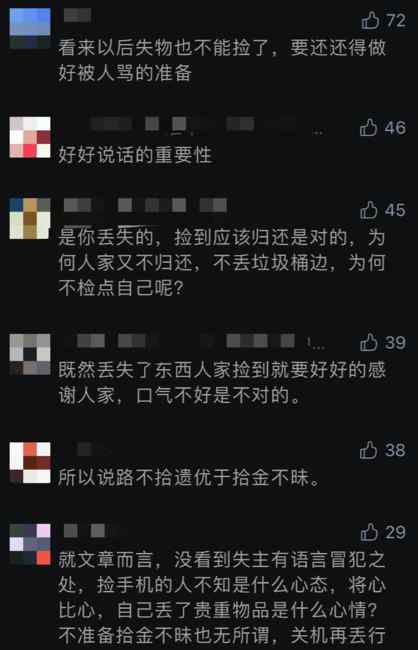418x650 pixels.
Task: Tap the truncated username beside 39 likes
Action: [x=195, y=342]
